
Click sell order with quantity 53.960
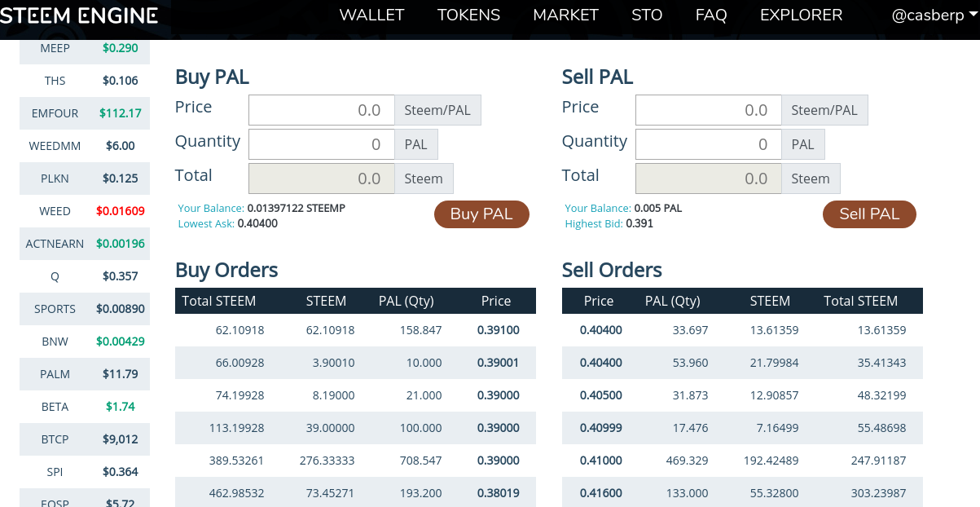point(742,363)
